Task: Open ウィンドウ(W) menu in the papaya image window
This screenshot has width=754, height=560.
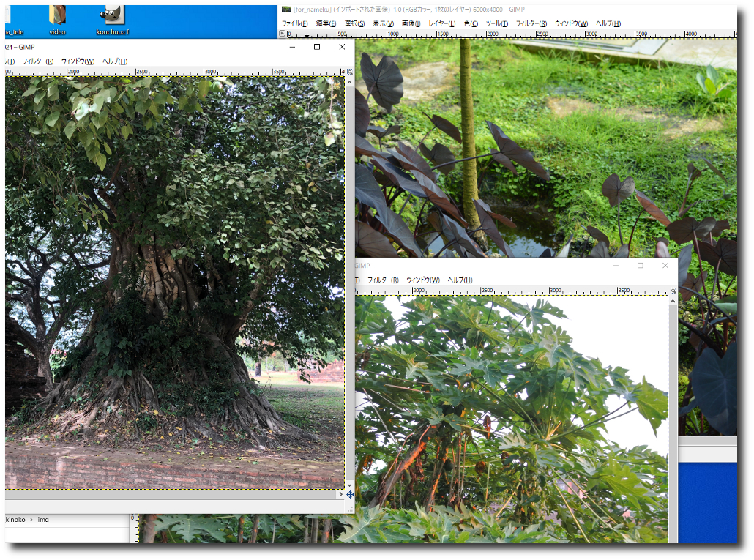Action: 422,280
